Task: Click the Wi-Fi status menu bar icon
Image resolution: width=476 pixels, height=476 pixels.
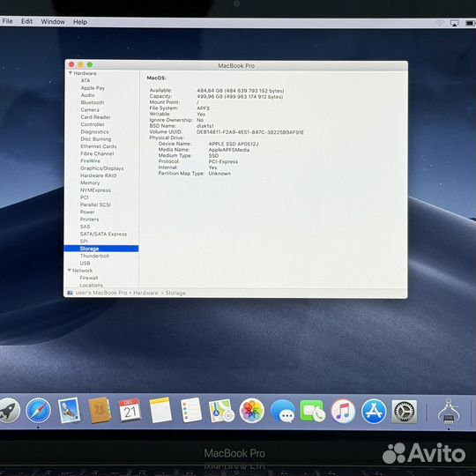Action: pos(440,23)
